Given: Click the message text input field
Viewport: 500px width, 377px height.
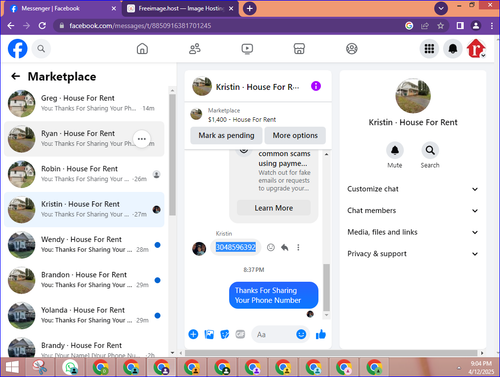Looking at the screenshot, I should 275,334.
